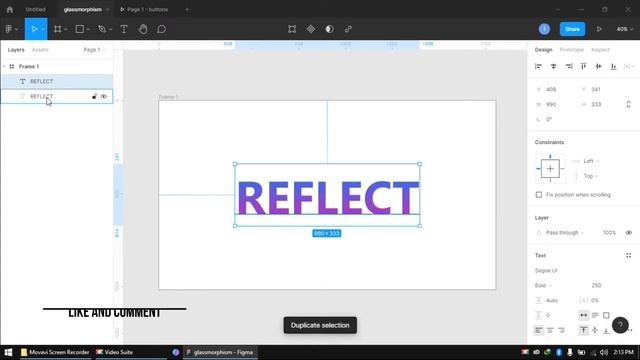Open the Move tool options arrow

[43, 29]
